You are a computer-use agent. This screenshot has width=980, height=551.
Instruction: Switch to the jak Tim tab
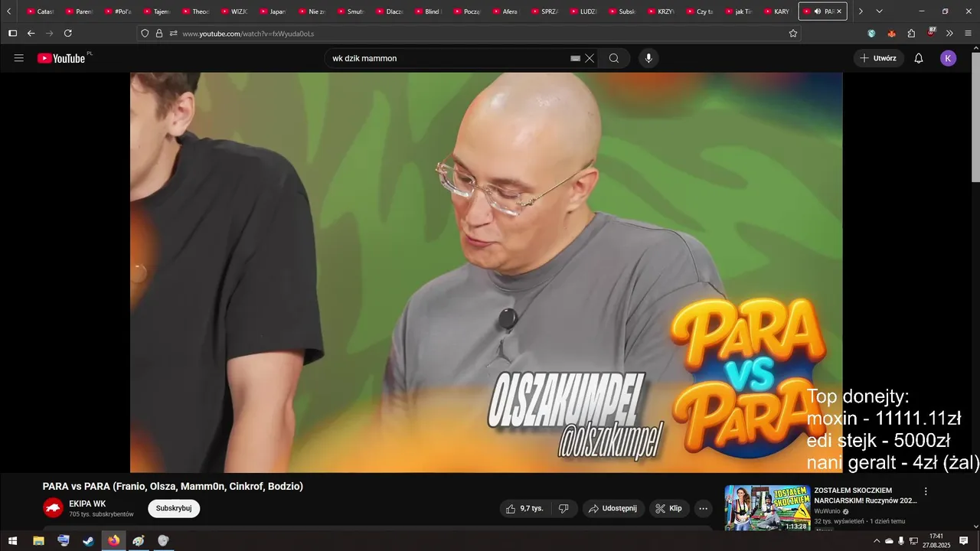[737, 11]
